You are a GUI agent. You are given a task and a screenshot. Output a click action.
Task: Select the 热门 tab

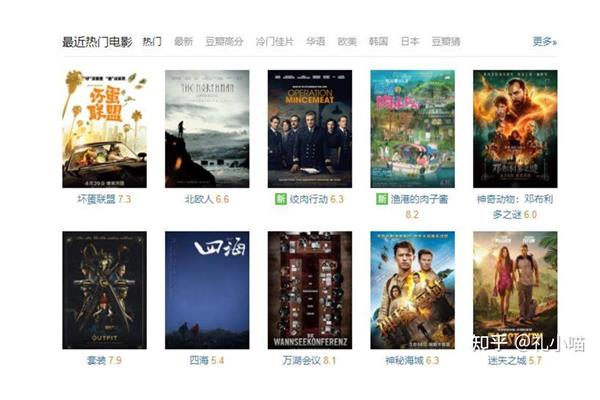[152, 41]
